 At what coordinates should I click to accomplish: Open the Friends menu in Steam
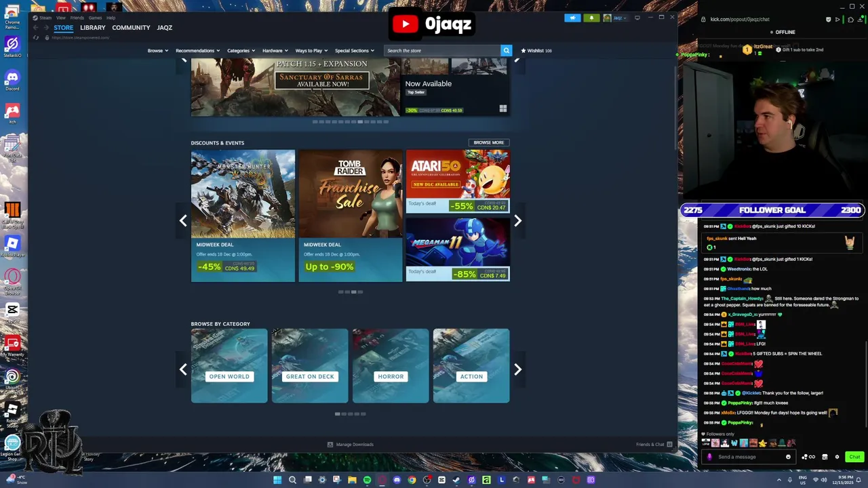77,18
